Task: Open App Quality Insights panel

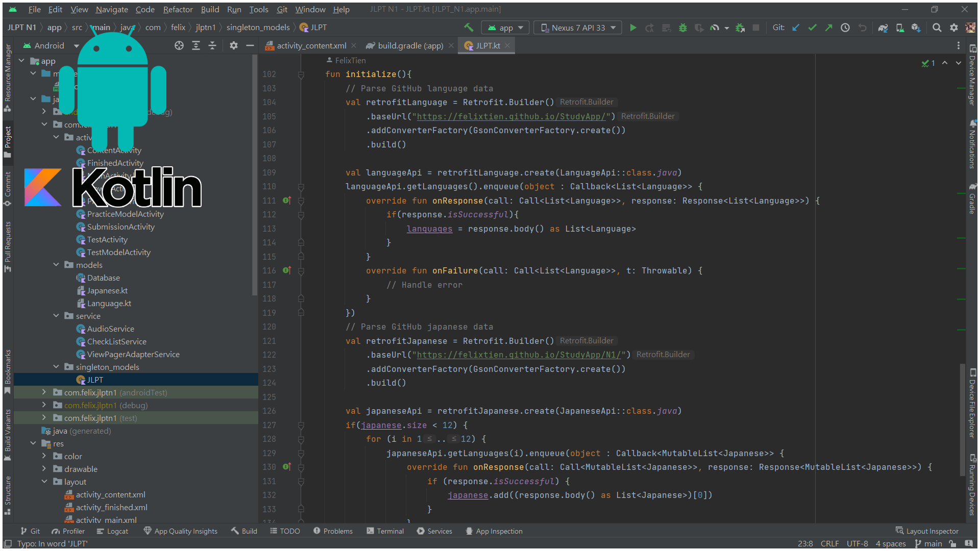Action: click(x=180, y=531)
